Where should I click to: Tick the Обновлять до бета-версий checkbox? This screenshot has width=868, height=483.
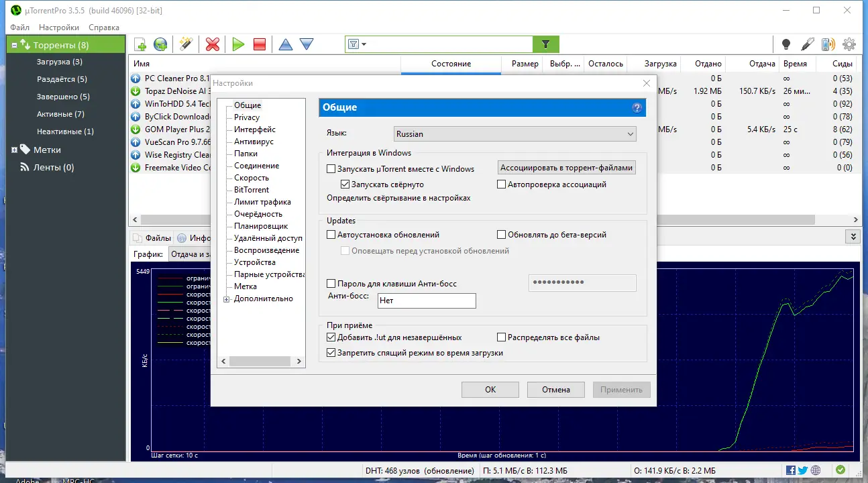(x=501, y=235)
